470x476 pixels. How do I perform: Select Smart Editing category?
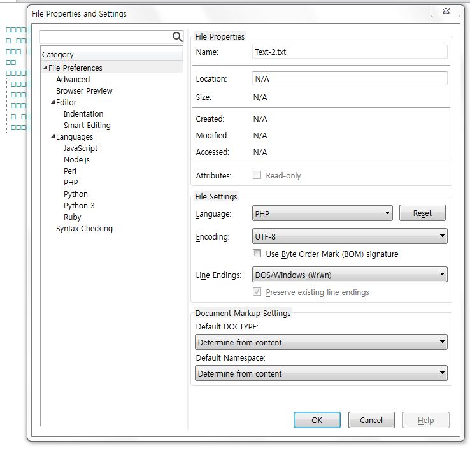pyautogui.click(x=87, y=126)
